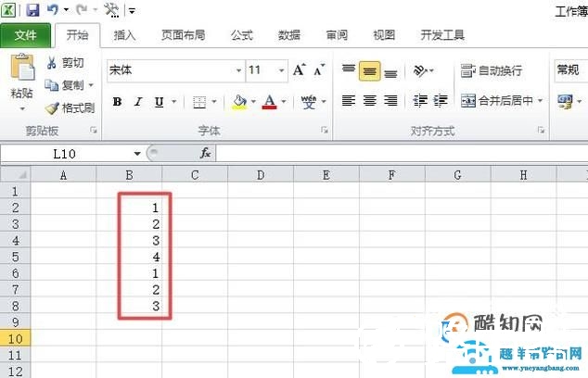
Task: Click the cell Borders icon
Action: pos(199,102)
